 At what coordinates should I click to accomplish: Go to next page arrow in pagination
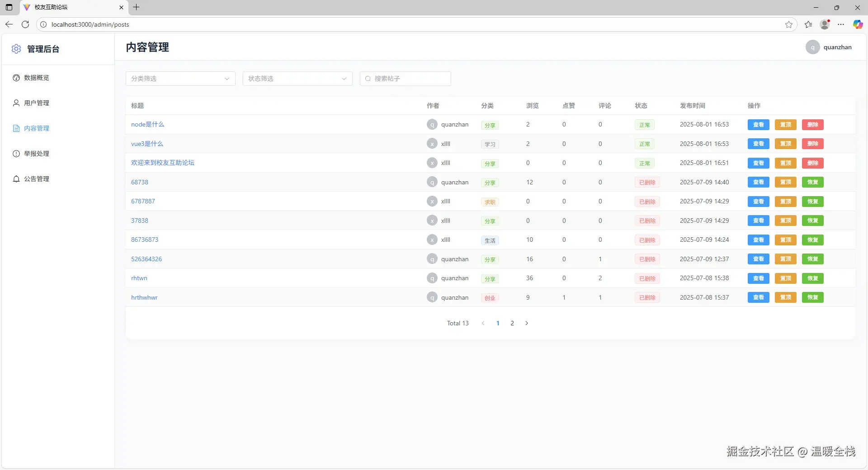point(527,323)
